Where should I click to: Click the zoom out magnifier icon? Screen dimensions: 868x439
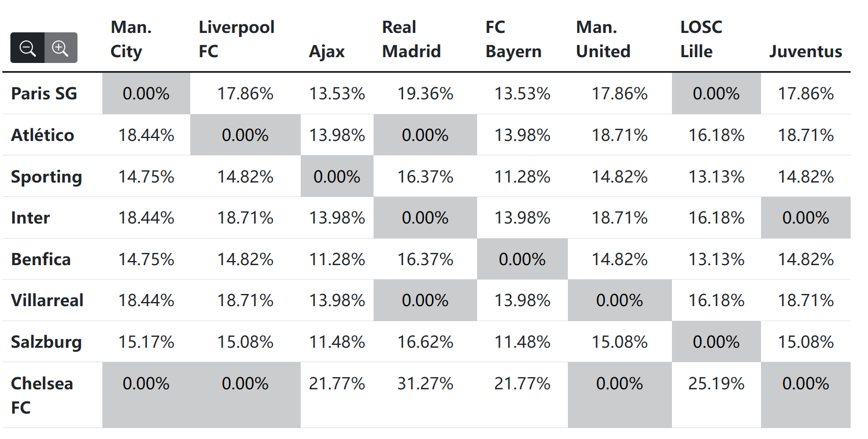click(x=28, y=48)
